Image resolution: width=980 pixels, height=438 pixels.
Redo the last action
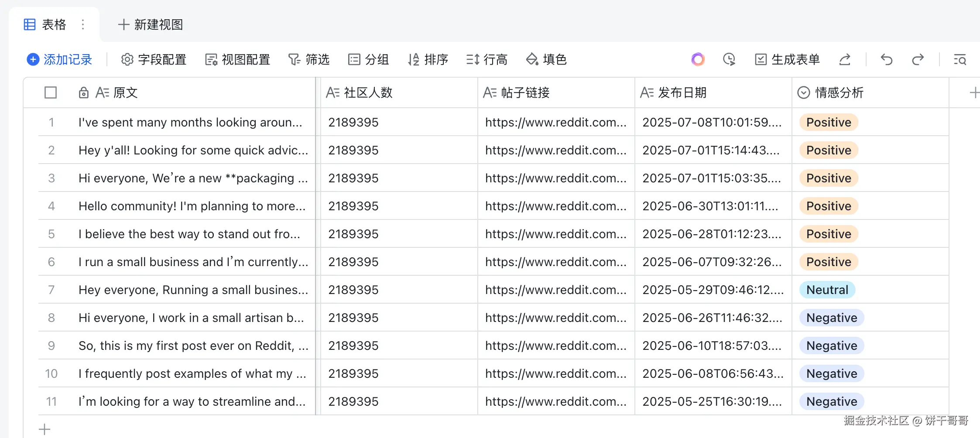coord(918,59)
